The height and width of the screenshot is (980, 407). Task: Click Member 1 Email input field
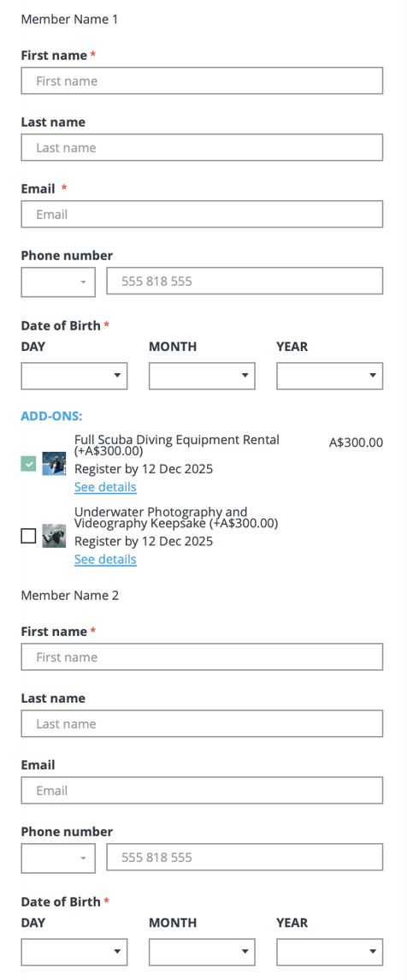(x=203, y=214)
